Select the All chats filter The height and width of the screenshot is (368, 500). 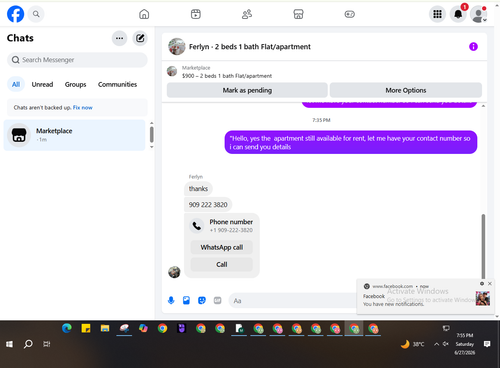(16, 84)
